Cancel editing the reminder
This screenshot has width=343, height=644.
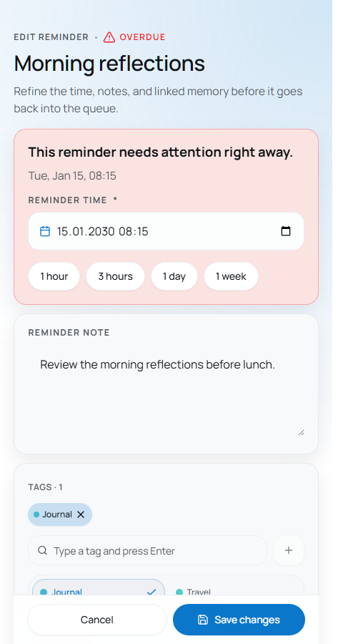coord(97,620)
